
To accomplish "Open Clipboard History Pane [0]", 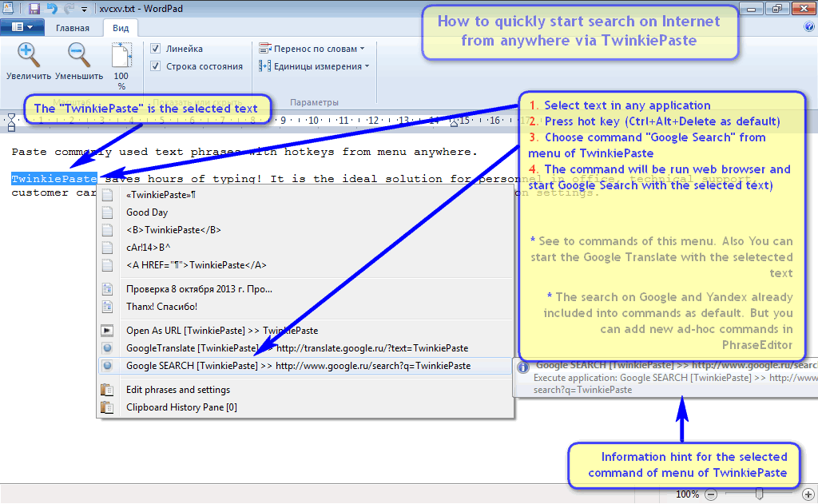I will (x=306, y=407).
